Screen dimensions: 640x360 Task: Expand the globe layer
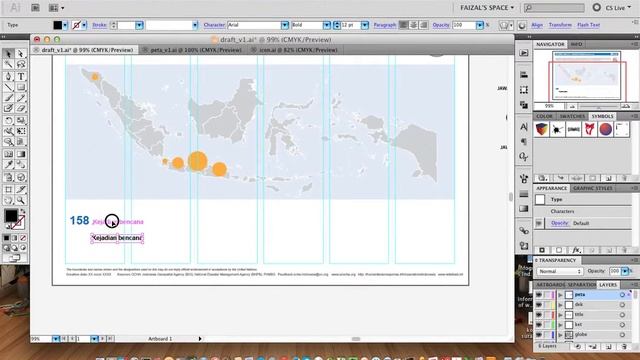(x=560, y=335)
